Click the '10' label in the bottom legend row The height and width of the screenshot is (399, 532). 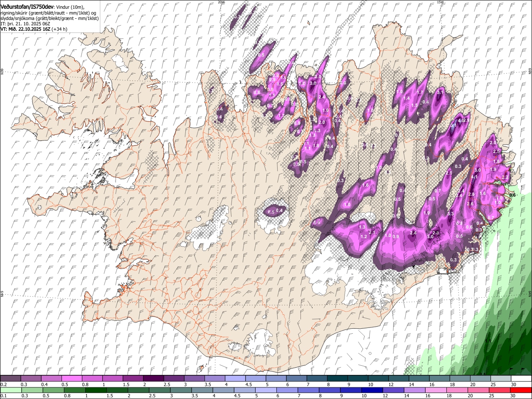(x=364, y=396)
